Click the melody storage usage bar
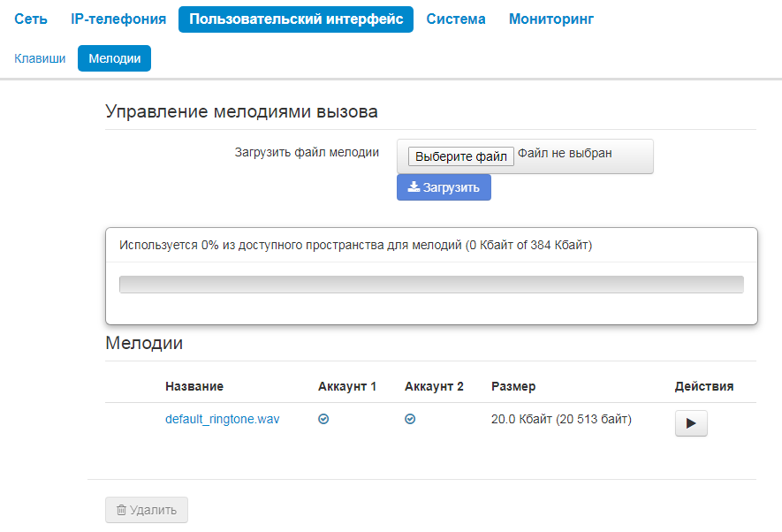782x532 pixels. click(x=431, y=285)
